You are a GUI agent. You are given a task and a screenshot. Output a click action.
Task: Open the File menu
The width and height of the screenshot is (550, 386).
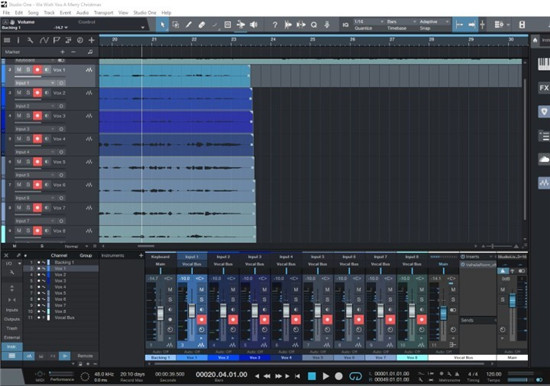[6, 13]
